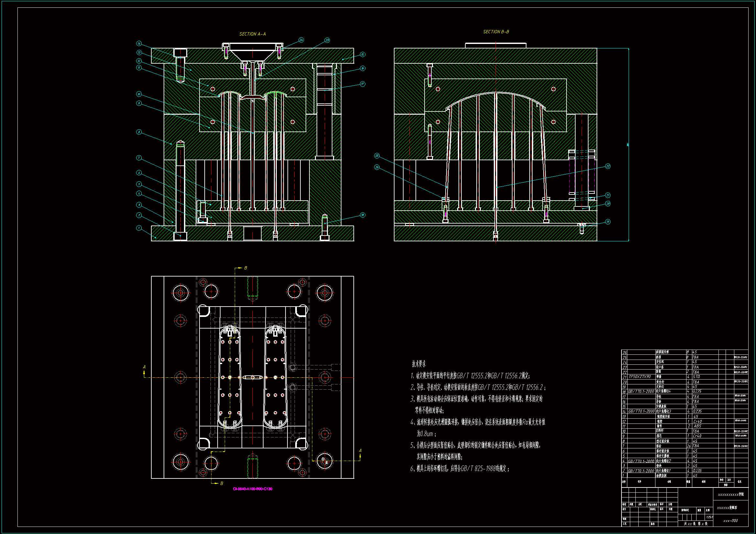Click the upper B section-line marker in plan view
The image size is (756, 534).
point(245,268)
